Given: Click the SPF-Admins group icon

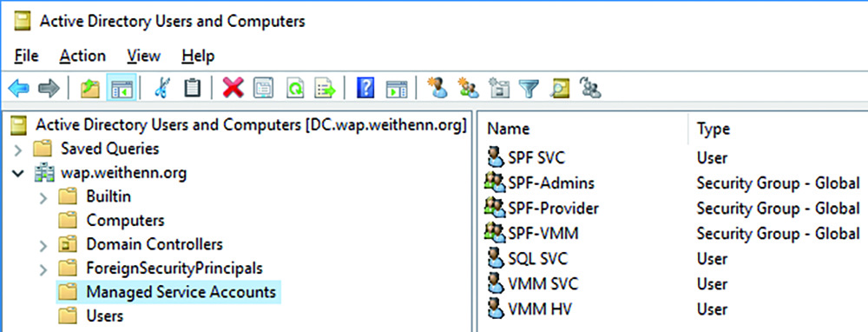Looking at the screenshot, I should pyautogui.click(x=495, y=183).
